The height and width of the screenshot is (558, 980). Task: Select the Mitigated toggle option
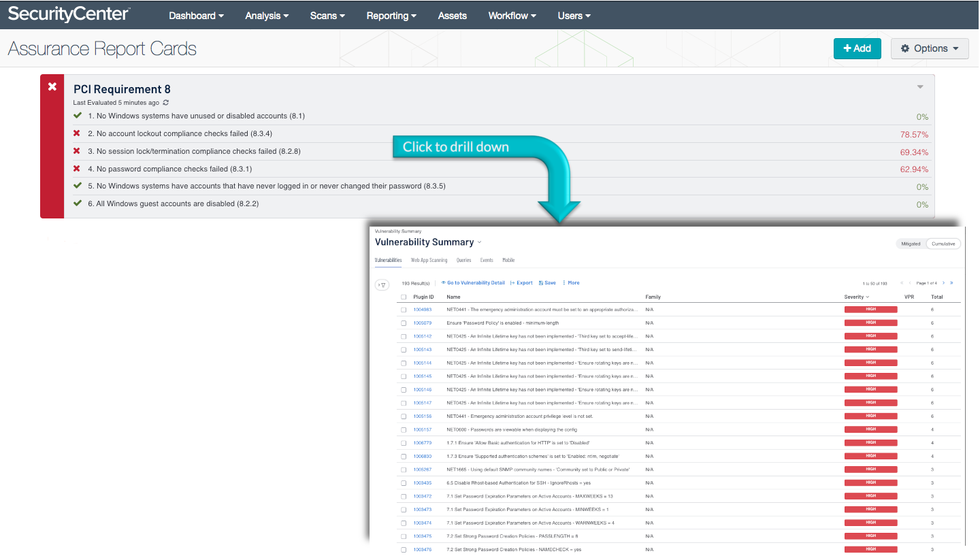(x=911, y=244)
